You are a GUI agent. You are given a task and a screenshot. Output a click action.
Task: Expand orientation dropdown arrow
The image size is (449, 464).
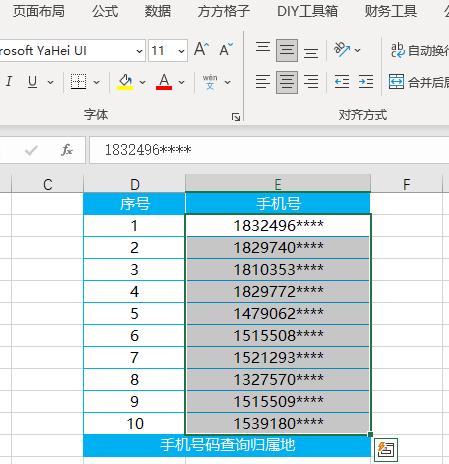[x=358, y=50]
